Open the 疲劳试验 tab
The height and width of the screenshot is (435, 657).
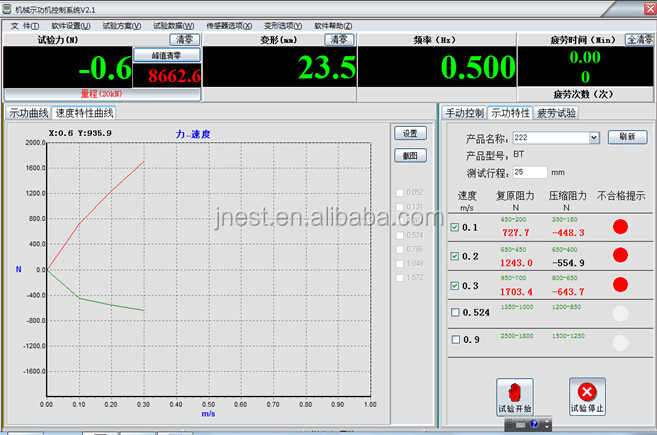(556, 113)
